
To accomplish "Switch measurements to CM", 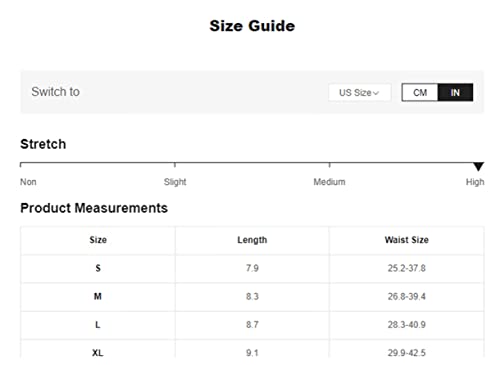I will (420, 92).
